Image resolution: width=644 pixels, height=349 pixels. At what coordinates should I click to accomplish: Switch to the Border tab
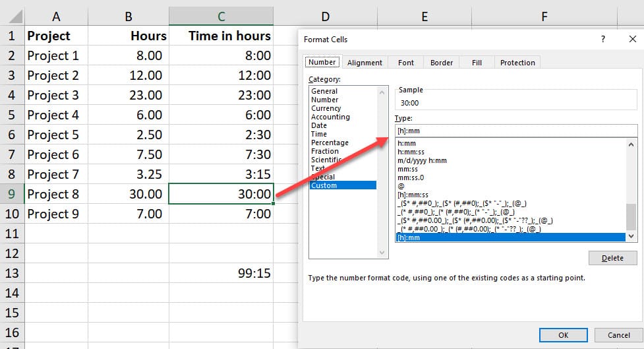coord(441,63)
